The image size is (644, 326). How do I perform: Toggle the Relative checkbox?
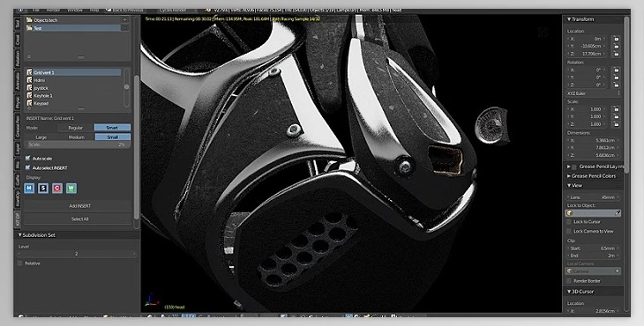[x=20, y=263]
